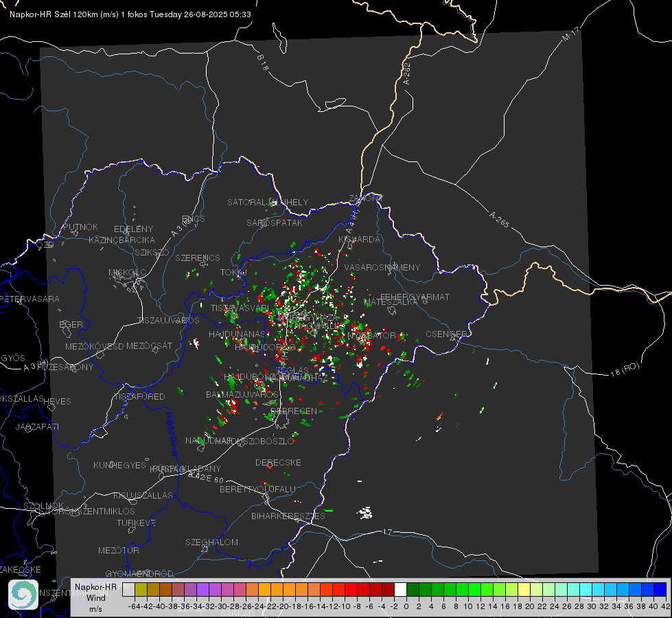Click the DERECSKE town label
This screenshot has height=618, width=672.
(278, 463)
